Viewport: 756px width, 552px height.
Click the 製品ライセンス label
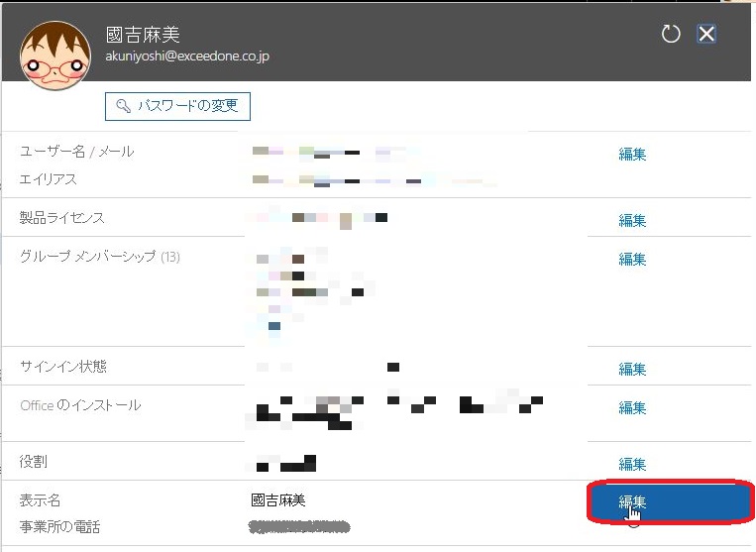62,217
